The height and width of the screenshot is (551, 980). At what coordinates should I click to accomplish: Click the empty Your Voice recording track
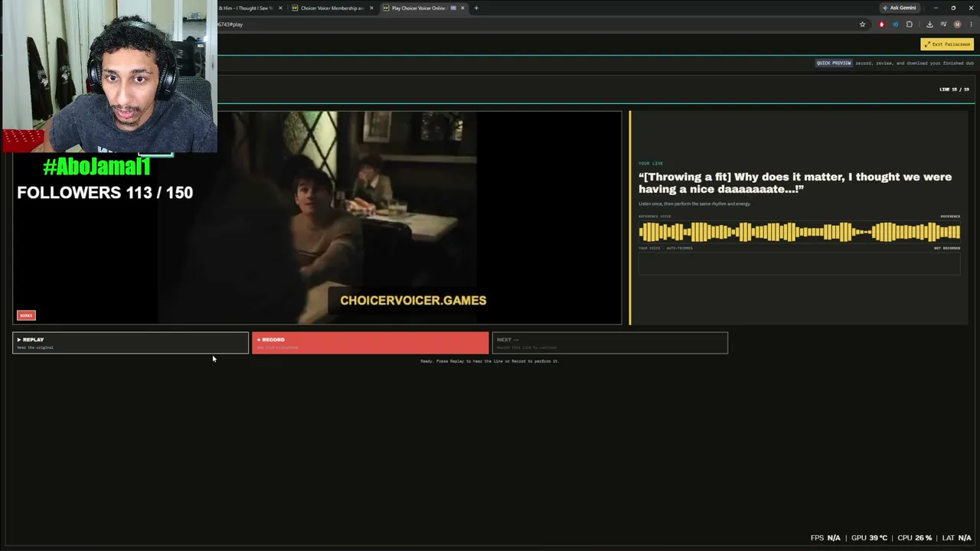point(799,263)
